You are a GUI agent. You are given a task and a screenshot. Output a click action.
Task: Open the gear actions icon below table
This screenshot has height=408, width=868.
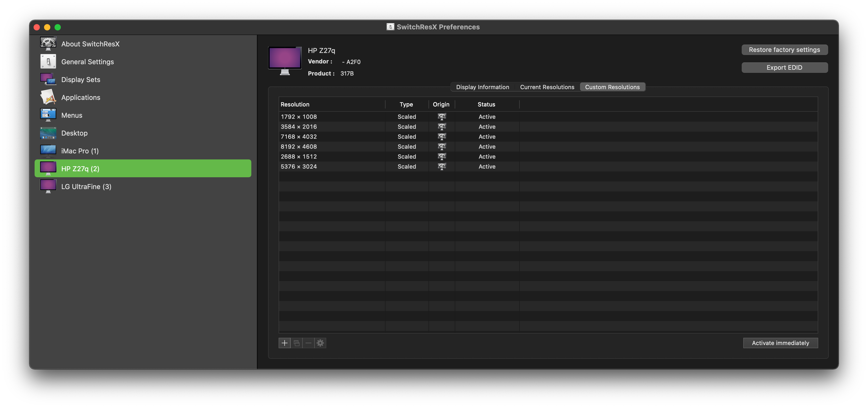click(320, 343)
